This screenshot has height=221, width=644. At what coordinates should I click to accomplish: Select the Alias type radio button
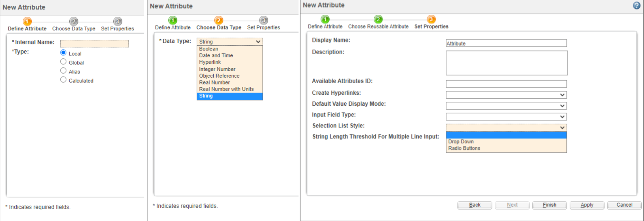63,71
